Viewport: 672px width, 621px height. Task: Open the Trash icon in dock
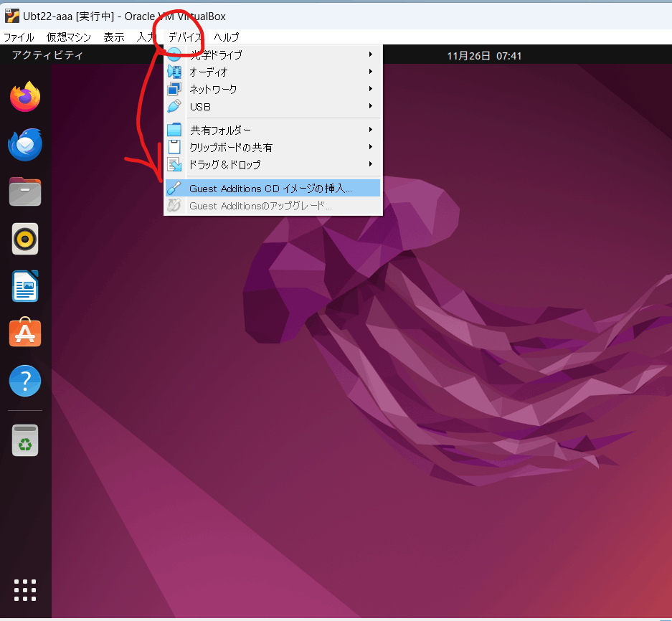point(25,440)
